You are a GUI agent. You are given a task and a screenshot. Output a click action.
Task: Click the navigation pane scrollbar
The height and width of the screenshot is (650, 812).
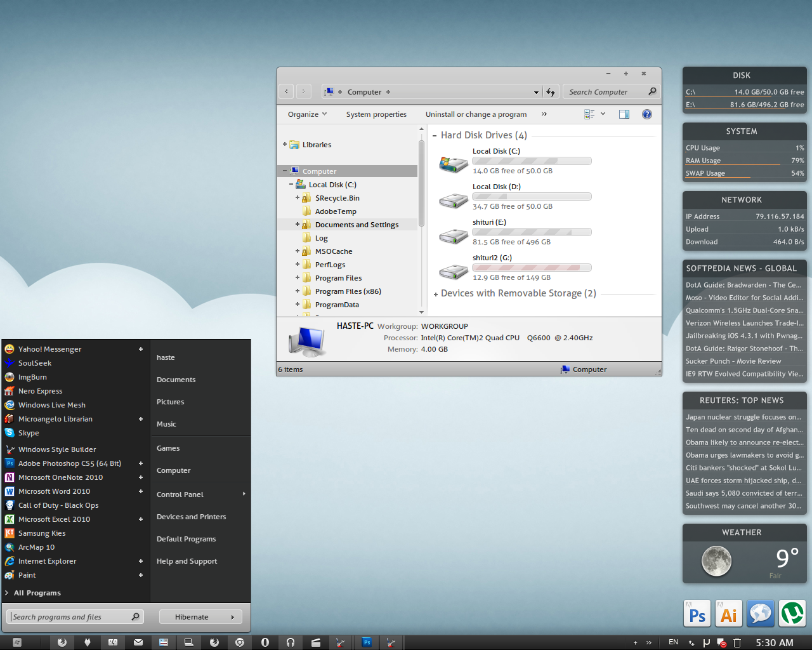point(421,184)
